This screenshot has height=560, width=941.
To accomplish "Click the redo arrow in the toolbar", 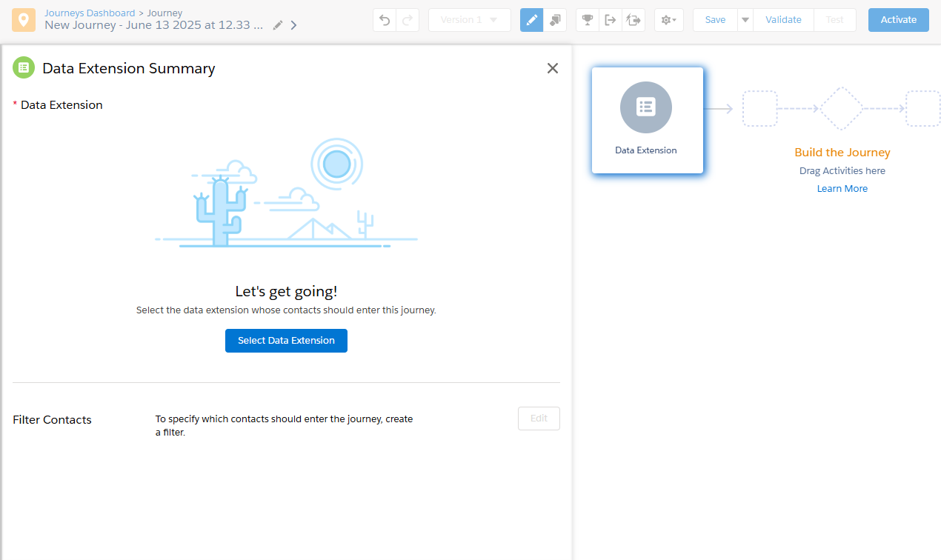I will [x=407, y=20].
